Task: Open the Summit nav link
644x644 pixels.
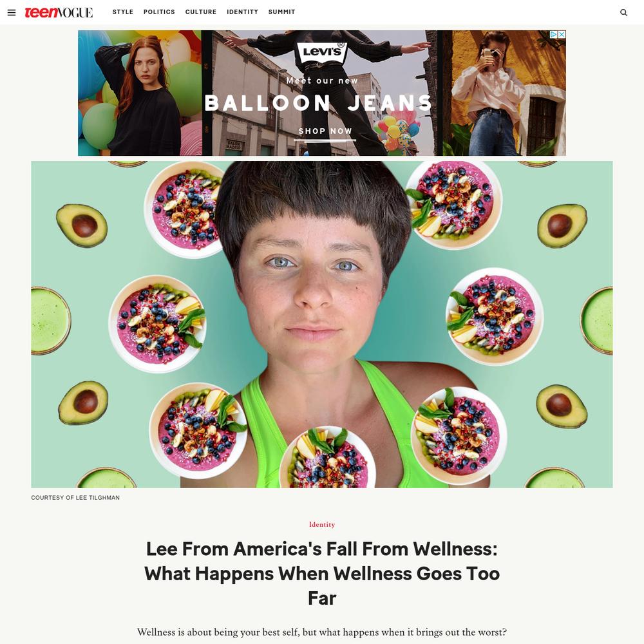Action: coord(282,12)
